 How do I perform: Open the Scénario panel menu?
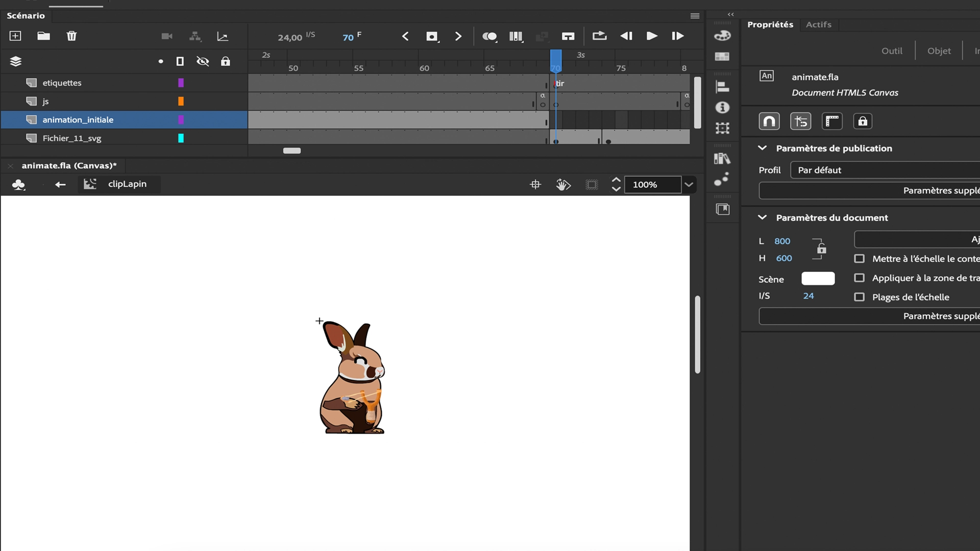(x=695, y=16)
